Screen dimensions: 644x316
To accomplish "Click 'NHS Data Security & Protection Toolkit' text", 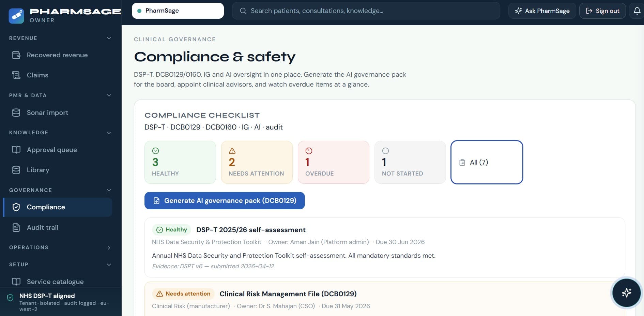I will (x=206, y=242).
